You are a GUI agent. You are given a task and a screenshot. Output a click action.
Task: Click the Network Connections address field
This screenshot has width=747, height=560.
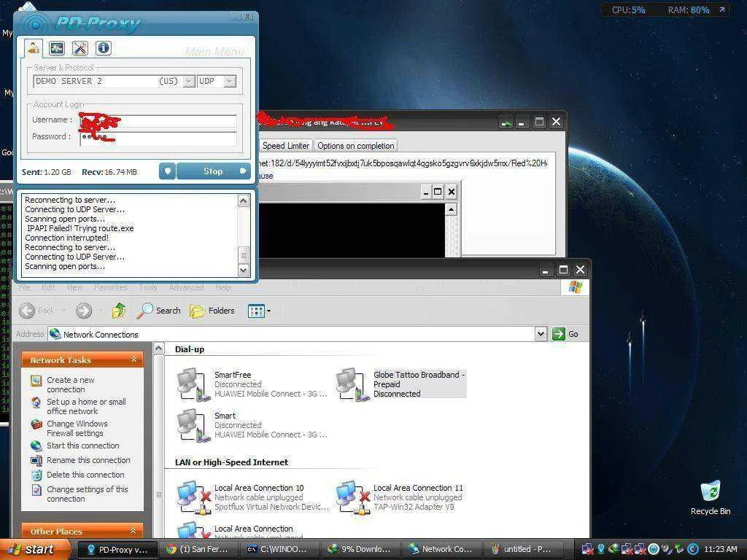click(292, 334)
